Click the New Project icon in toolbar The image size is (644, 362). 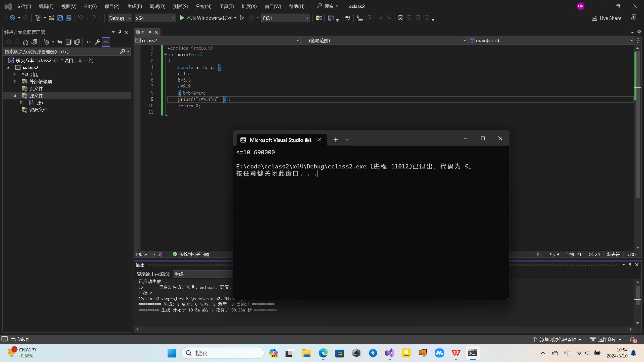38,18
